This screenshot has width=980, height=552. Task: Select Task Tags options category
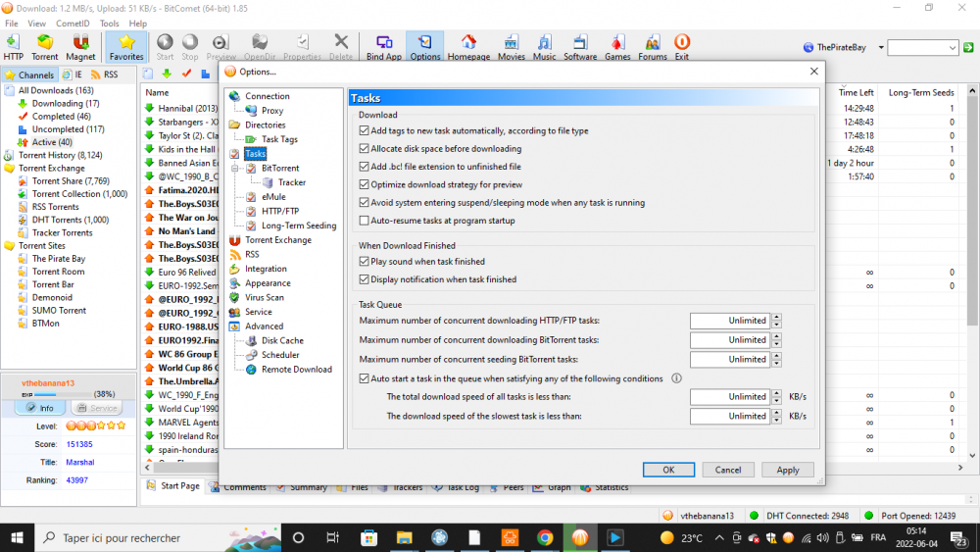[279, 139]
